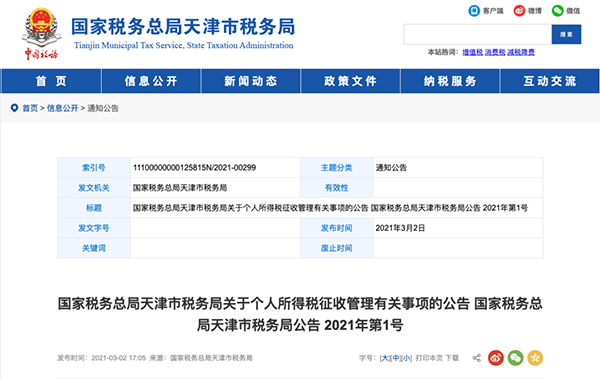Screen dimensions: 600x379
Task: Click 下载 download link
Action: point(452,358)
